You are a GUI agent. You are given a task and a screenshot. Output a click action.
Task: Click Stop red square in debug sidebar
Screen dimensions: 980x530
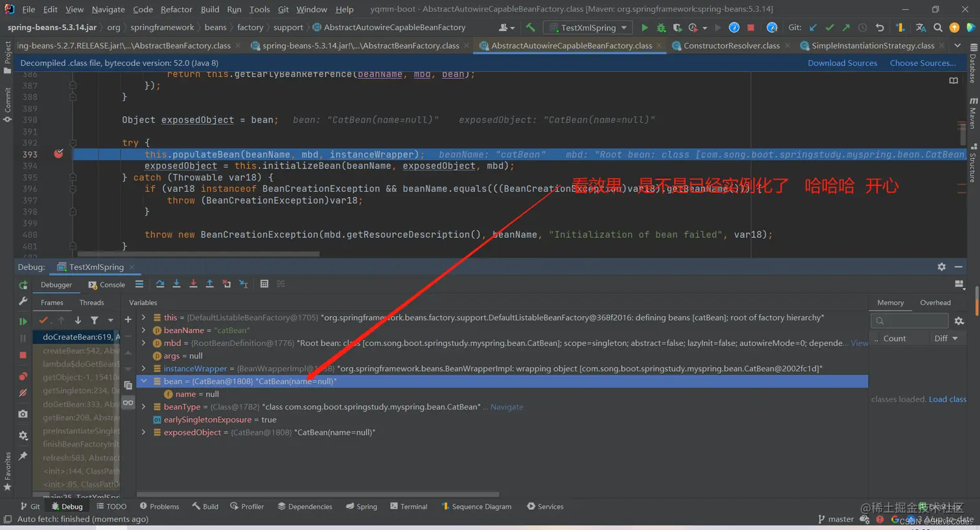click(x=23, y=355)
